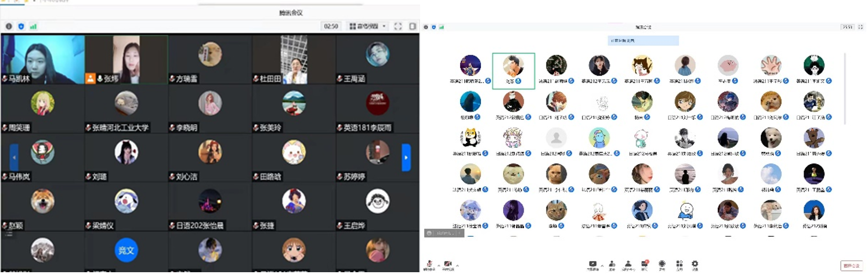
Task: Open the view layout dropdown in left window
Action: tap(368, 26)
